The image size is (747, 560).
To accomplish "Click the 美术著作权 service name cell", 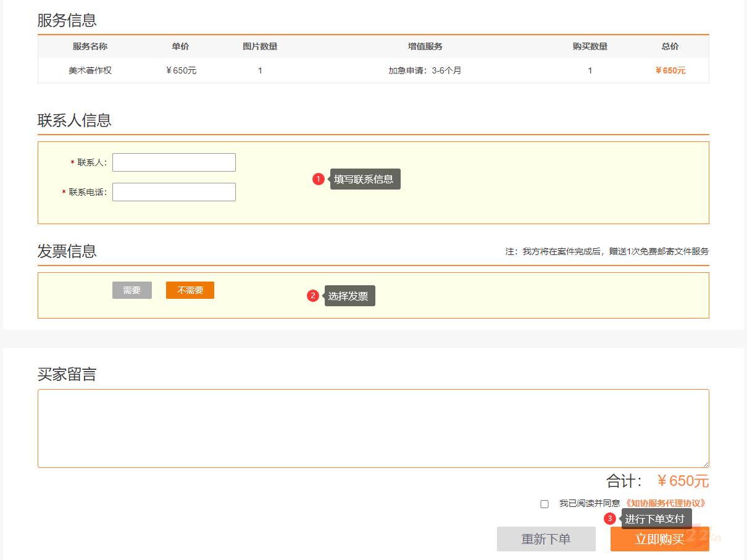I will click(90, 70).
